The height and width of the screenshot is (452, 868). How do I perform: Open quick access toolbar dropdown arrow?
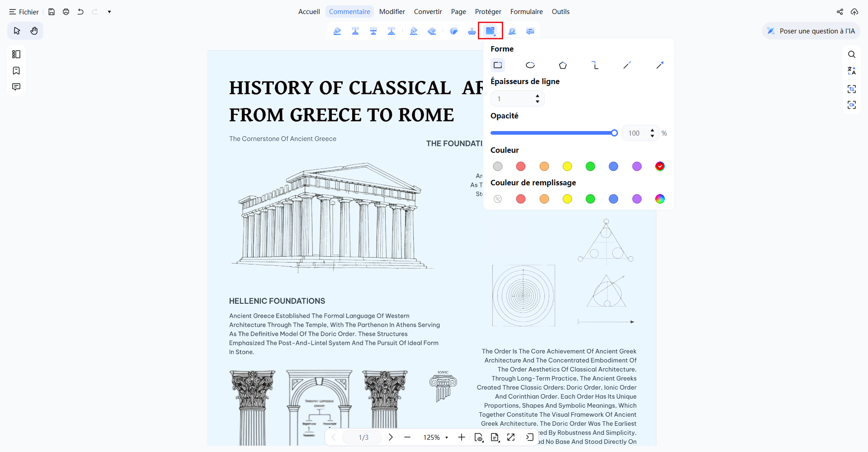[109, 12]
